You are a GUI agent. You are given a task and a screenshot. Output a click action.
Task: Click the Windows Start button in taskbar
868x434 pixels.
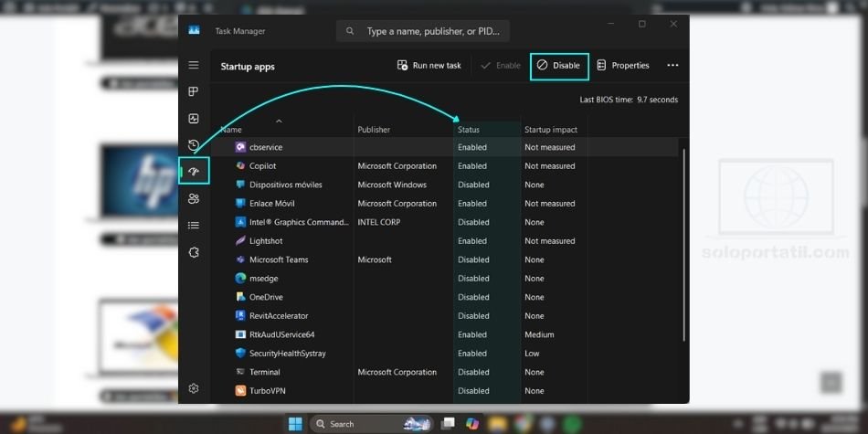point(295,424)
